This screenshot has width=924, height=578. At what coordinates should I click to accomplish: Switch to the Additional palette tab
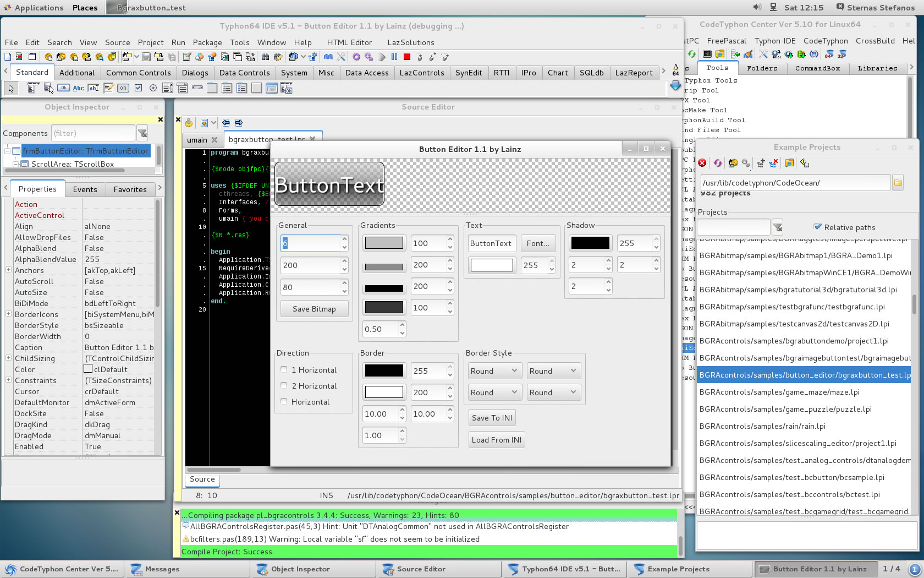(77, 73)
